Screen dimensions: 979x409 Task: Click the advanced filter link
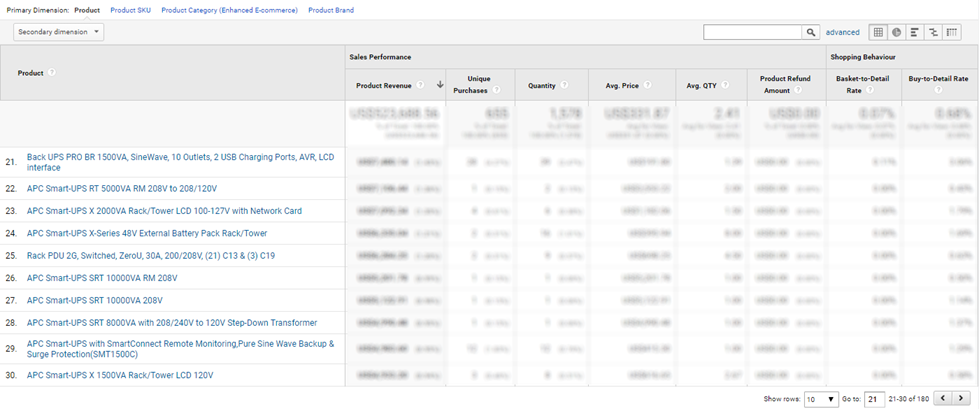[842, 32]
